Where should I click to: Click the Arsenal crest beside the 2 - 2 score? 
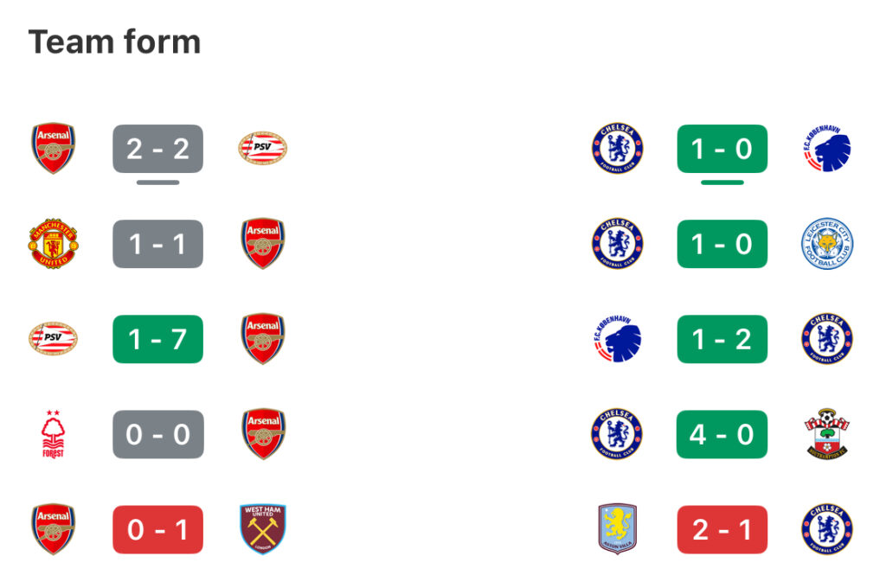(x=53, y=148)
